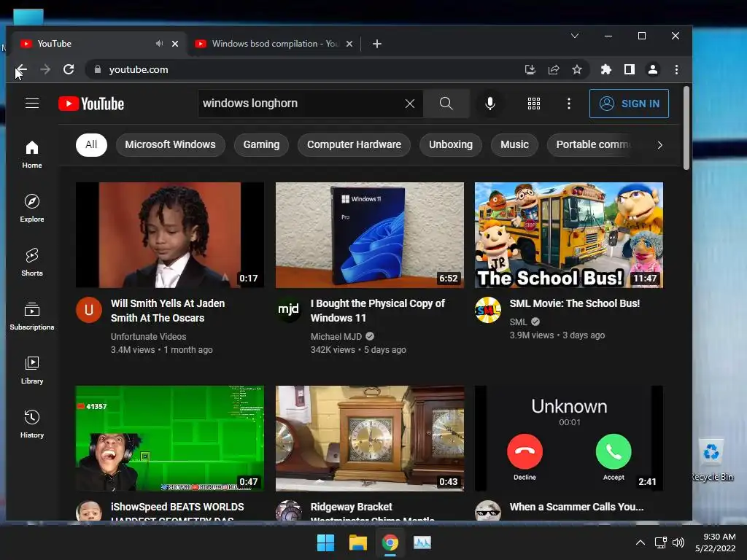The image size is (747, 560).
Task: Open the Unfortunate Videos channel avatar
Action: (88, 310)
